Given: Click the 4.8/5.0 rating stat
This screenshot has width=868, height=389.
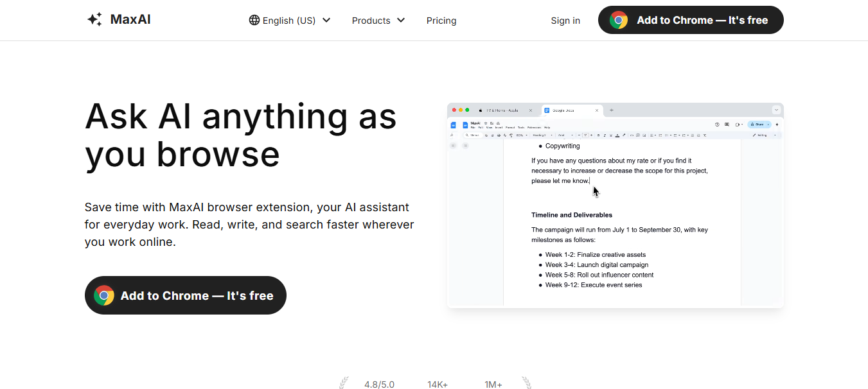Looking at the screenshot, I should point(379,385).
